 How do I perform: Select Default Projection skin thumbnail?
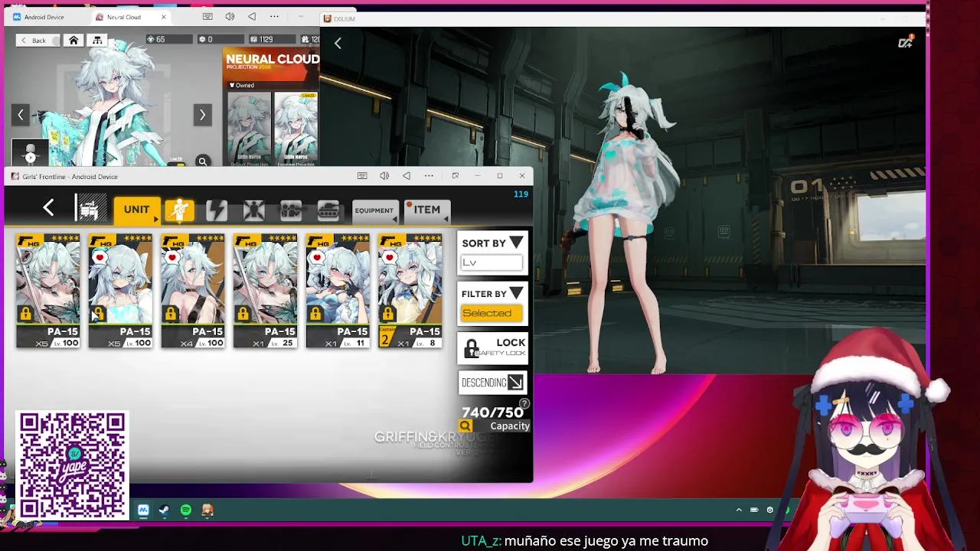pos(249,129)
